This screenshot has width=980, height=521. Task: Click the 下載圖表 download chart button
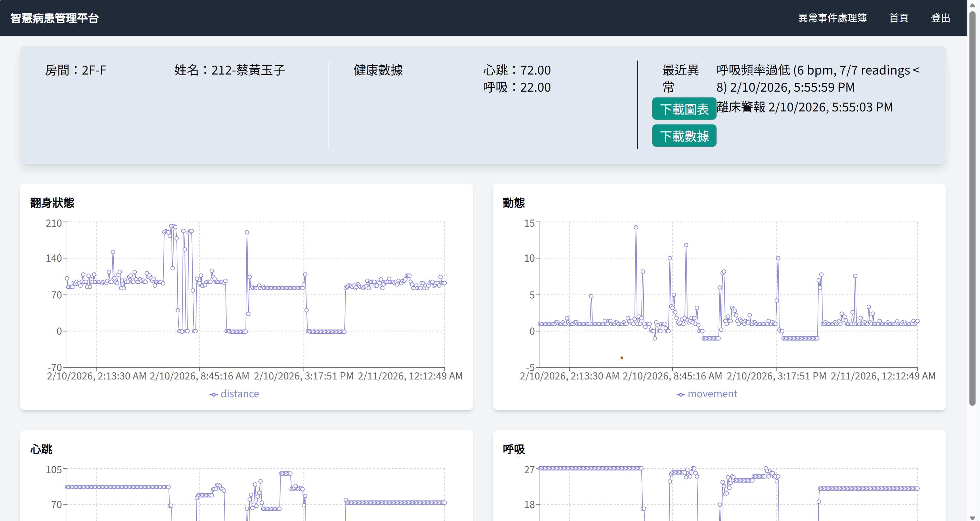[x=684, y=109]
